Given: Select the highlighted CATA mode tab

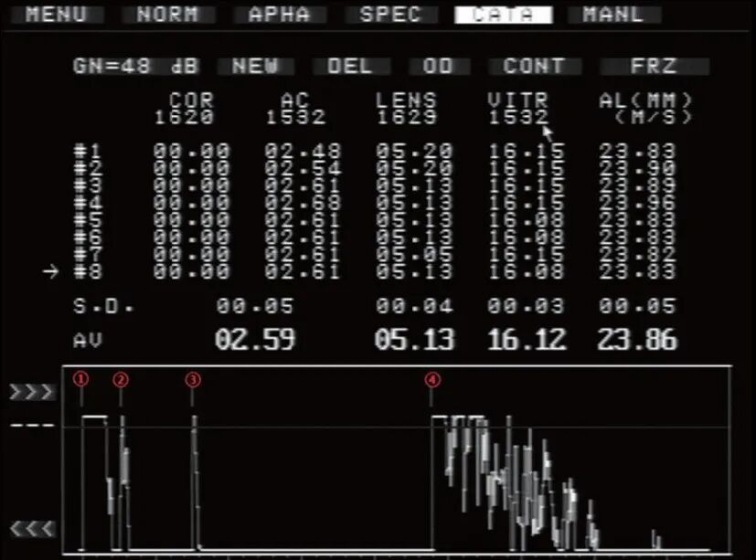Looking at the screenshot, I should pyautogui.click(x=503, y=15).
